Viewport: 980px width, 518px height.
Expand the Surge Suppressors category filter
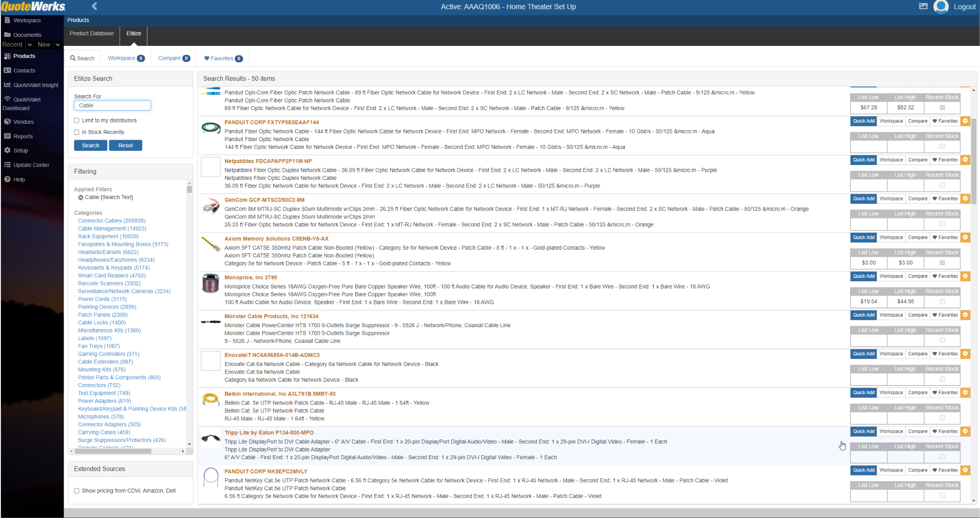point(122,439)
